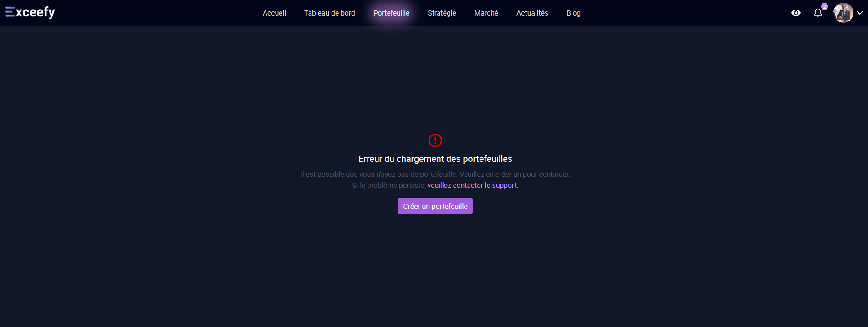
Task: Open Tableau de bord in navigation
Action: point(329,13)
